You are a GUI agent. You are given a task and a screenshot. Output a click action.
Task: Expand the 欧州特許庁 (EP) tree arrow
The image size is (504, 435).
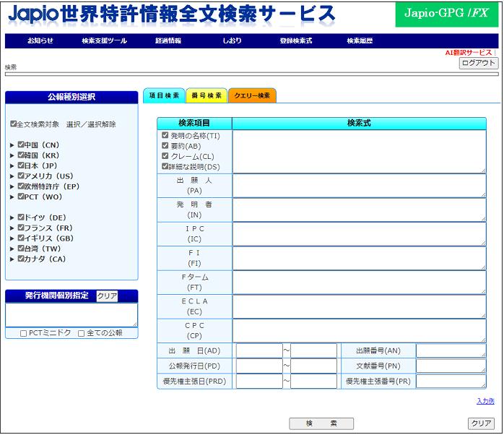pyautogui.click(x=12, y=186)
